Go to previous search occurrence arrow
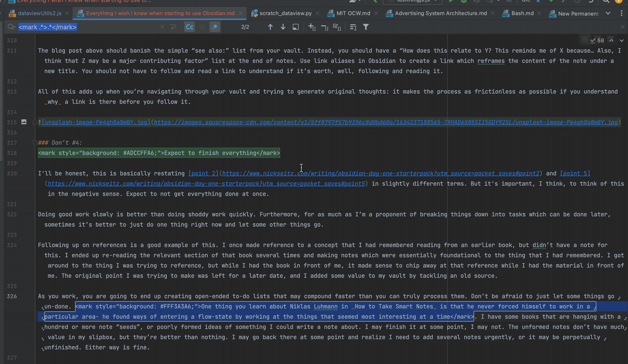The height and width of the screenshot is (364, 628). click(x=270, y=27)
